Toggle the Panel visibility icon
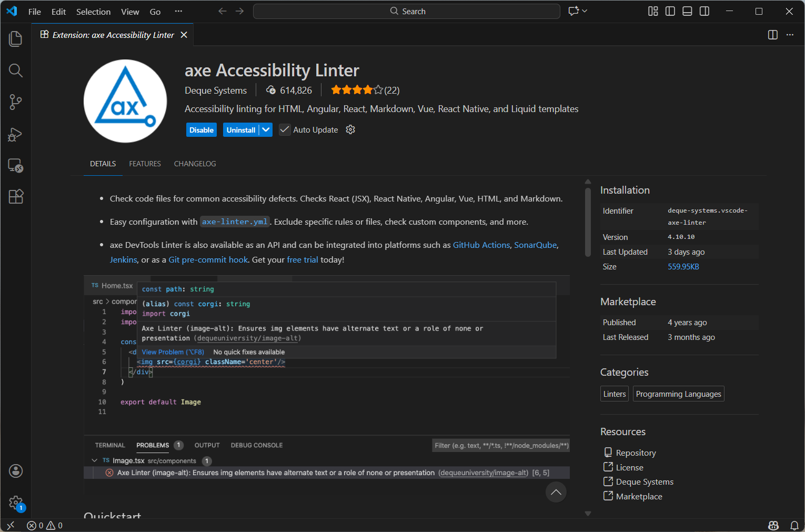805x532 pixels. [687, 11]
